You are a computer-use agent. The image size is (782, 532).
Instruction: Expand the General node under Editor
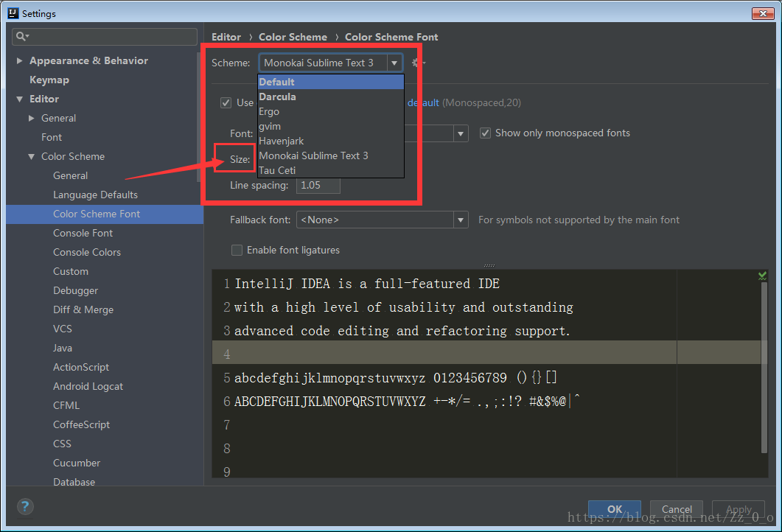click(32, 118)
